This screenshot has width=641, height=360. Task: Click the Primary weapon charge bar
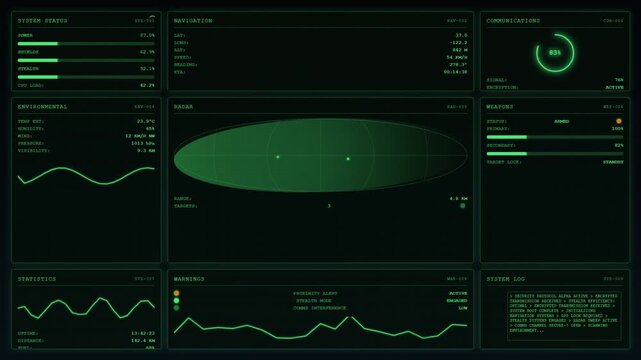555,137
